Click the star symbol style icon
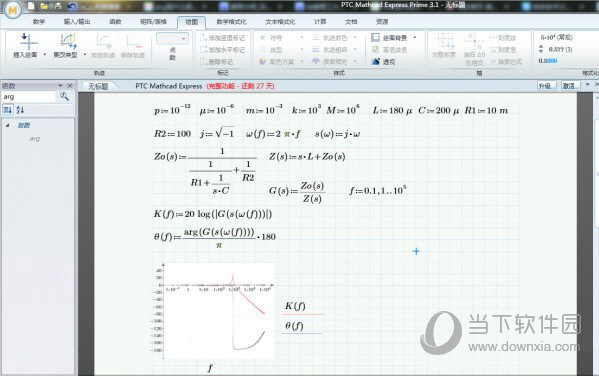Viewport: 599px width, 376px height. (x=262, y=38)
